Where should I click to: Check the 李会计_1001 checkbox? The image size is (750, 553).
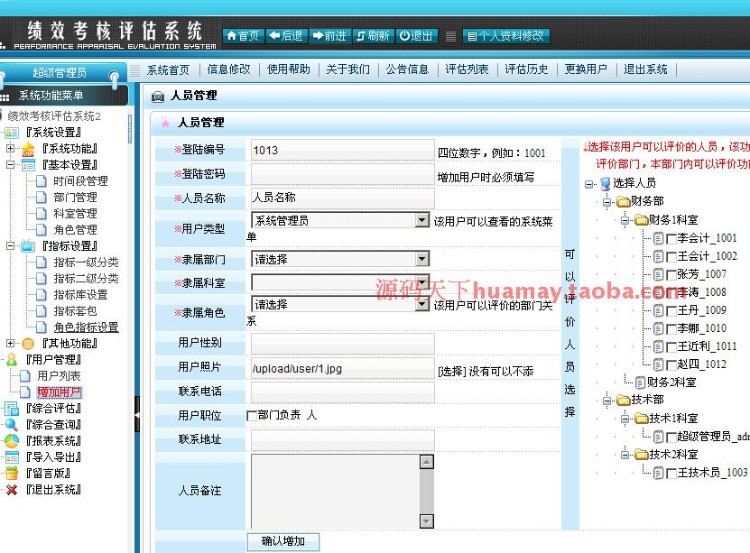[671, 239]
